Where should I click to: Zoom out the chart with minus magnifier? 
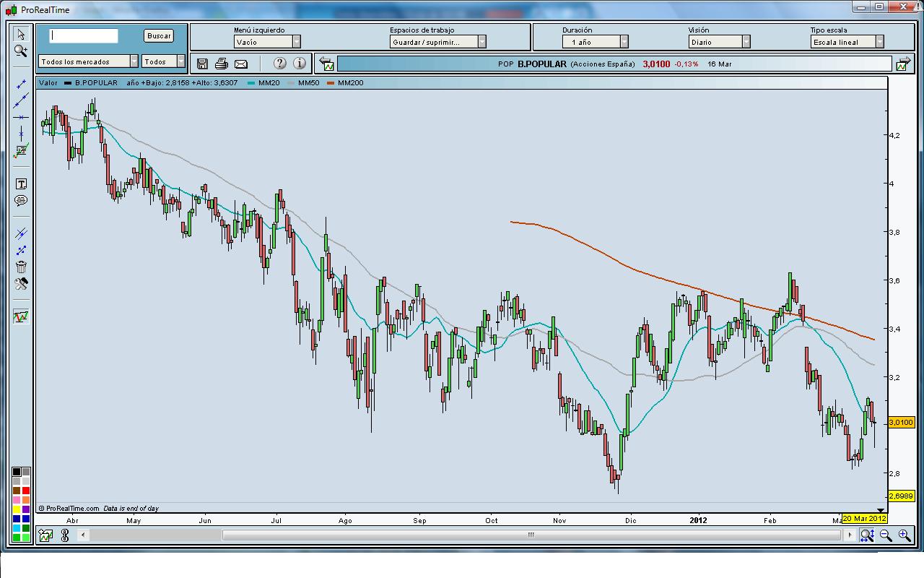tap(886, 535)
